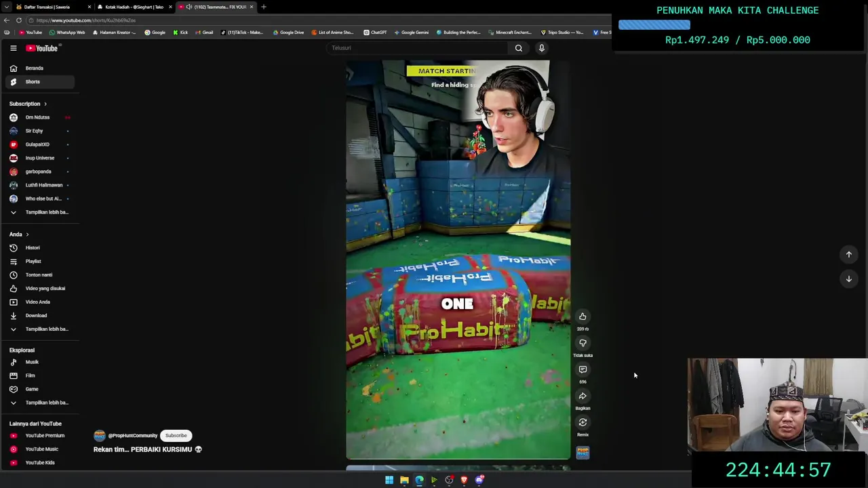868x488 pixels.
Task: Open YouTube Premium
Action: click(40, 436)
